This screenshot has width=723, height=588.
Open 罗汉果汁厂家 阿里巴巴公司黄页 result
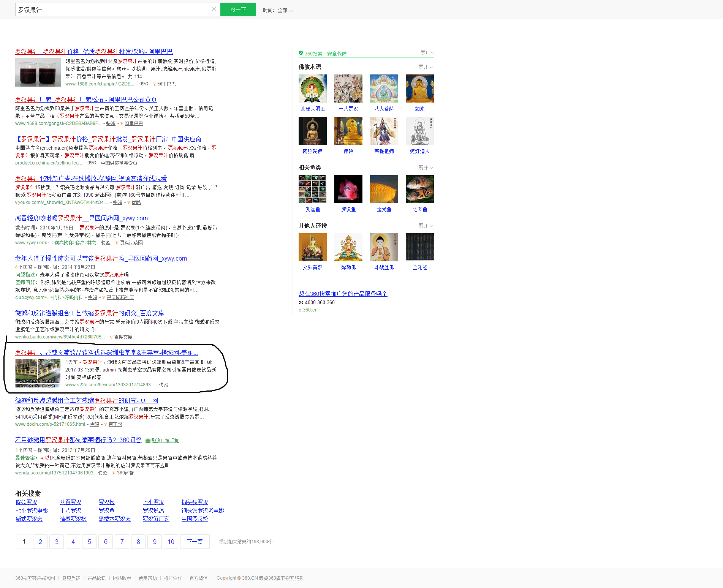[86, 100]
